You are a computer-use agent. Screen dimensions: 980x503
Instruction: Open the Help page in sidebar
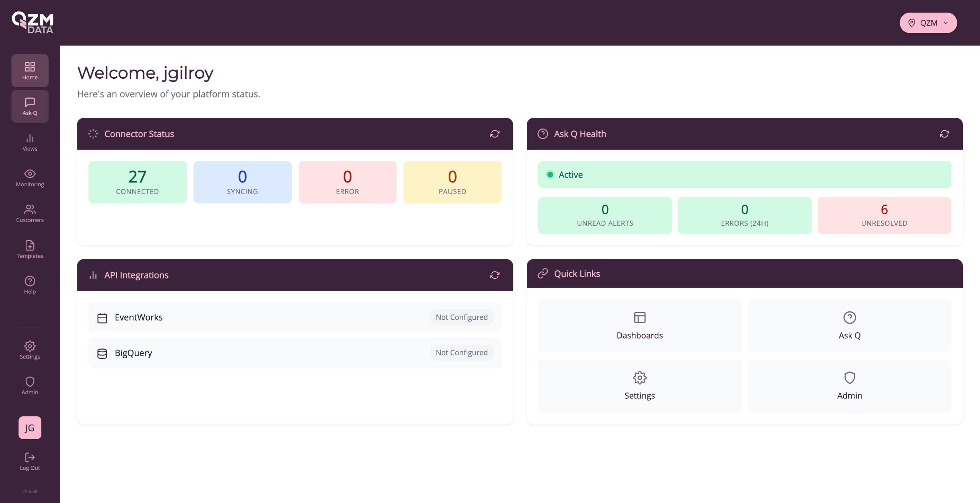(30, 285)
